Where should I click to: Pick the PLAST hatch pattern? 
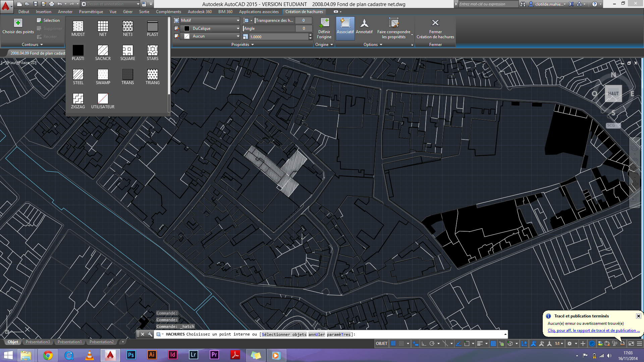click(152, 29)
